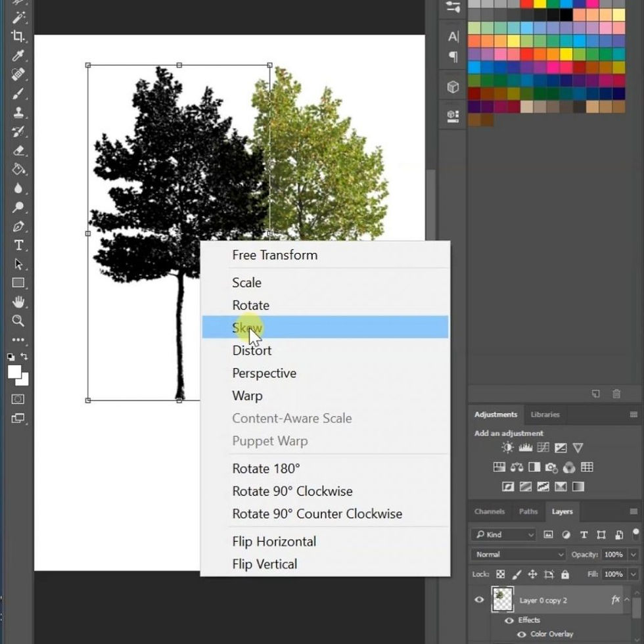
Task: Choose Skew from context menu
Action: [x=325, y=327]
